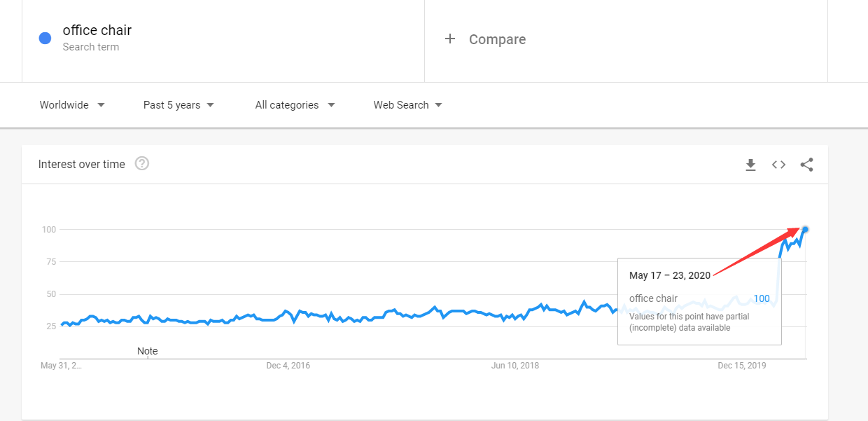
Task: Click the May 17 – 23, 2020 tooltip date
Action: click(670, 275)
